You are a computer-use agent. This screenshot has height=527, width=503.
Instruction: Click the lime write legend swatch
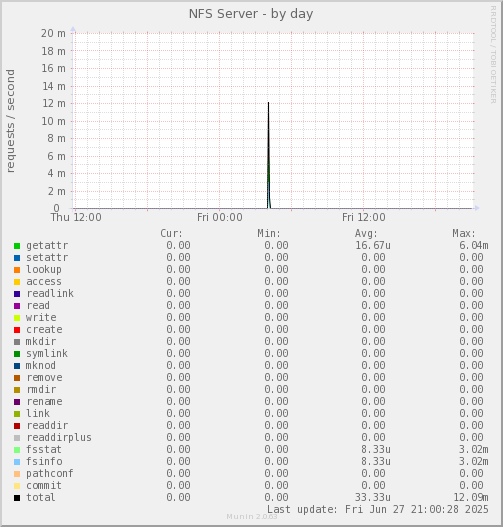17,318
